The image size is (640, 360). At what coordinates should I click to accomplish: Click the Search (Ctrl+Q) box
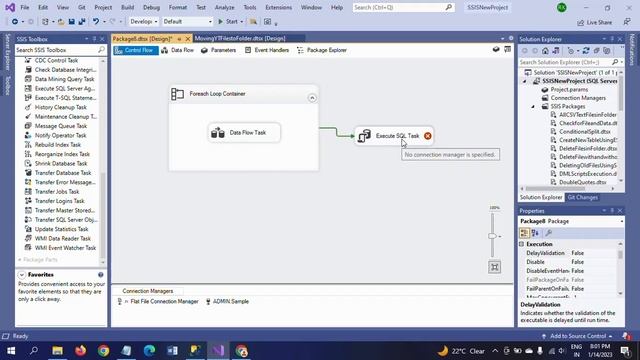(x=403, y=7)
